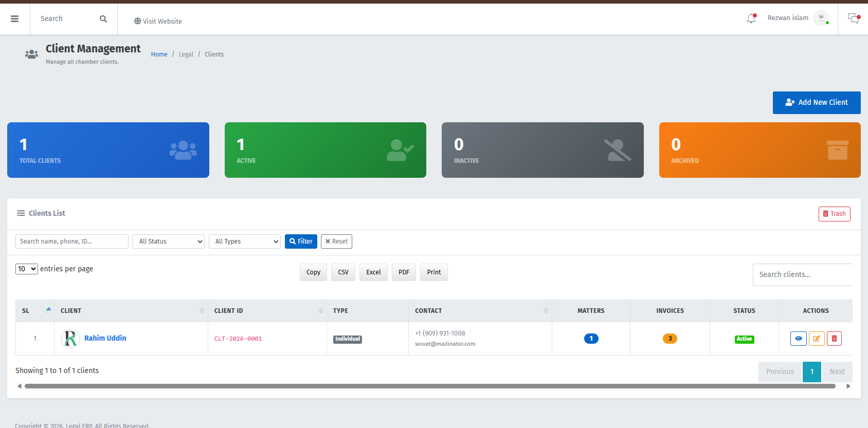Image resolution: width=868 pixels, height=428 pixels.
Task: Copy table data with Copy button
Action: point(313,272)
